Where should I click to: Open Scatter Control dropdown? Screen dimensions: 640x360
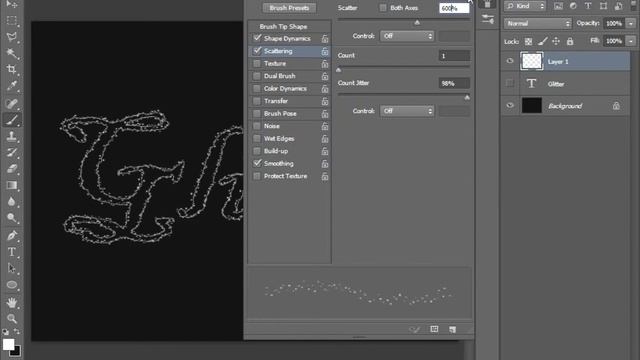(x=407, y=36)
